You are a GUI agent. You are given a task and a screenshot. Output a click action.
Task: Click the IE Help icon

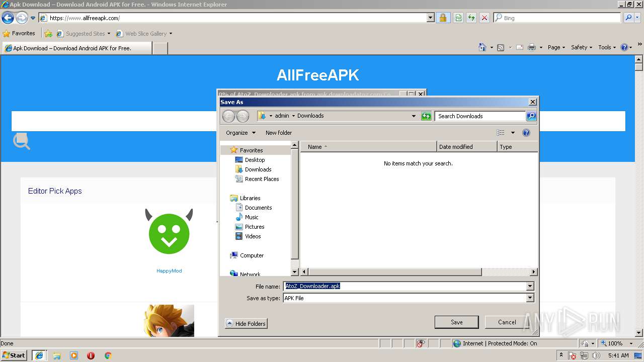coord(624,47)
